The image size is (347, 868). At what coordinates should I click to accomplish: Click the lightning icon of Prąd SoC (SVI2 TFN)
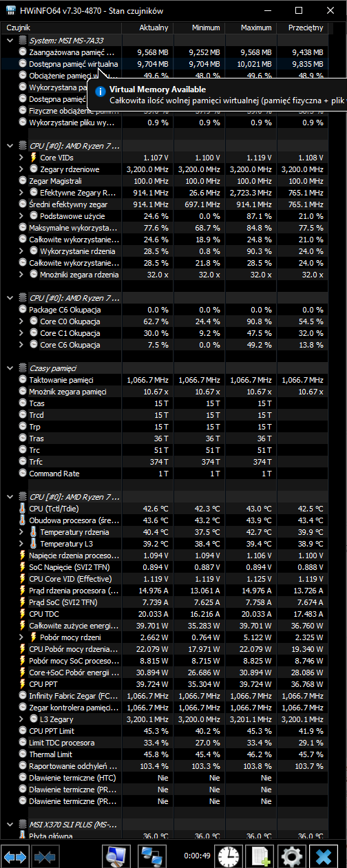[x=22, y=602]
